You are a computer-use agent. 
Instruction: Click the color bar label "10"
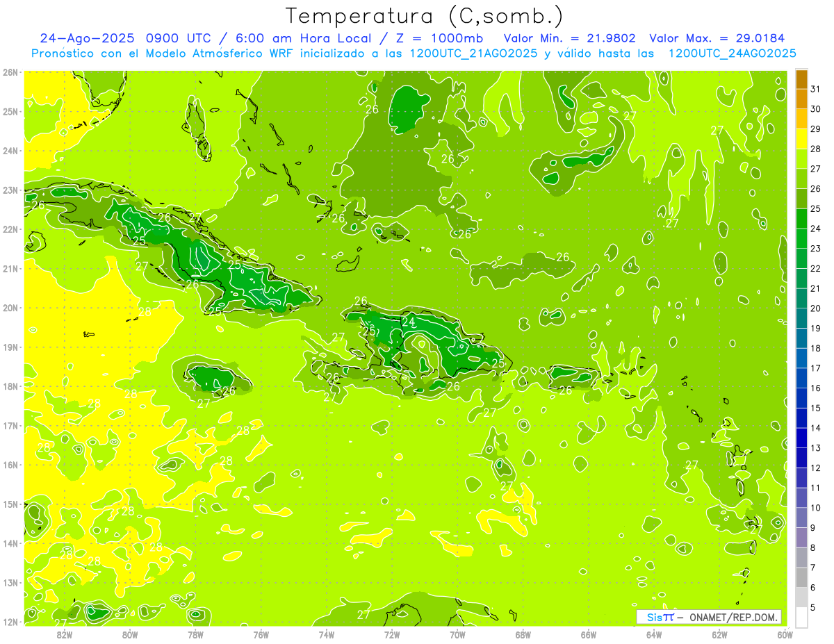pyautogui.click(x=816, y=508)
